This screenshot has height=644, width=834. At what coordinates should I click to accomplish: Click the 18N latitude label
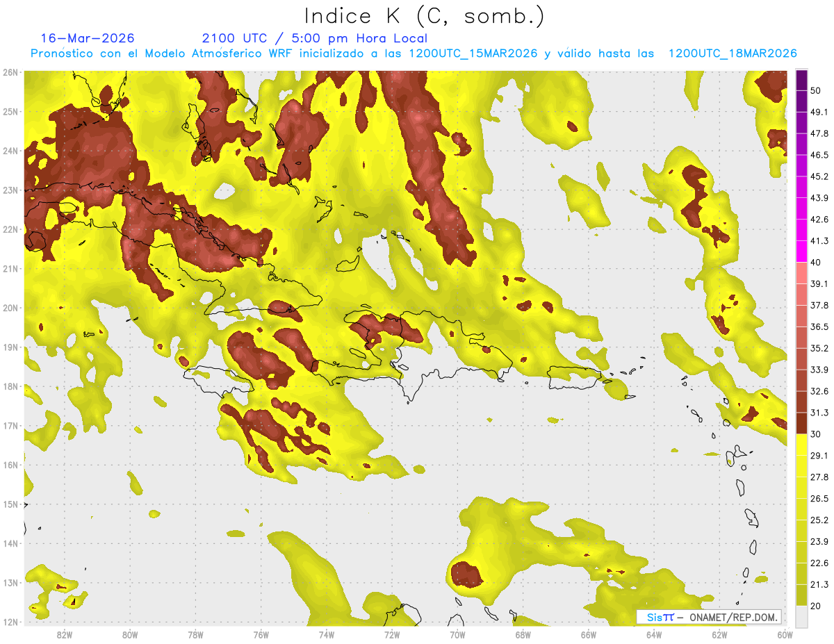pyautogui.click(x=11, y=387)
